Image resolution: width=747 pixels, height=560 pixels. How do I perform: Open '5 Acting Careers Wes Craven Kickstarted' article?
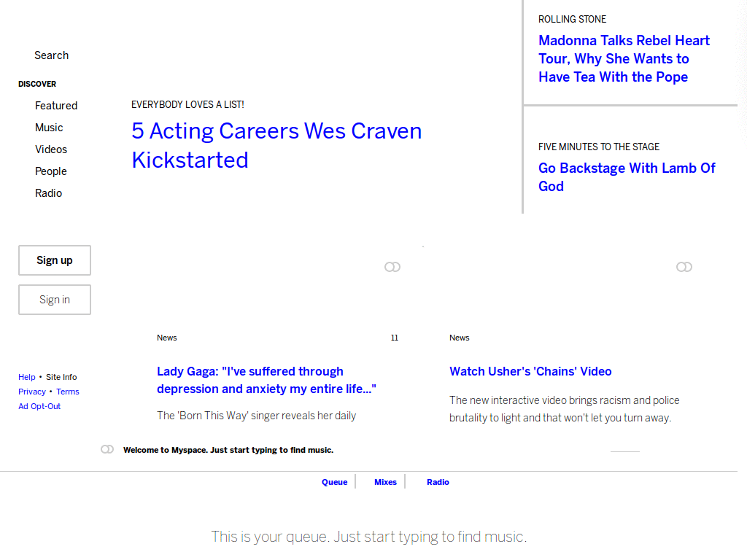(276, 145)
